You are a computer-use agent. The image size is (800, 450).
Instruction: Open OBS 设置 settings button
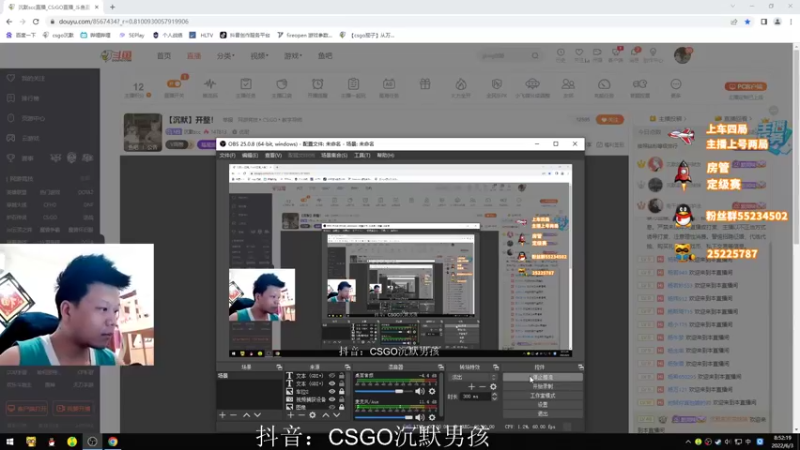click(x=542, y=405)
